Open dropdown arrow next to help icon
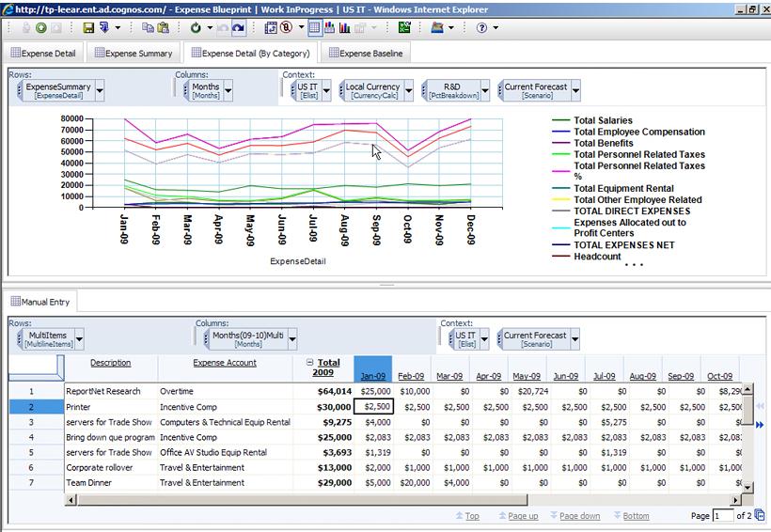The width and height of the screenshot is (771, 532). pyautogui.click(x=496, y=28)
